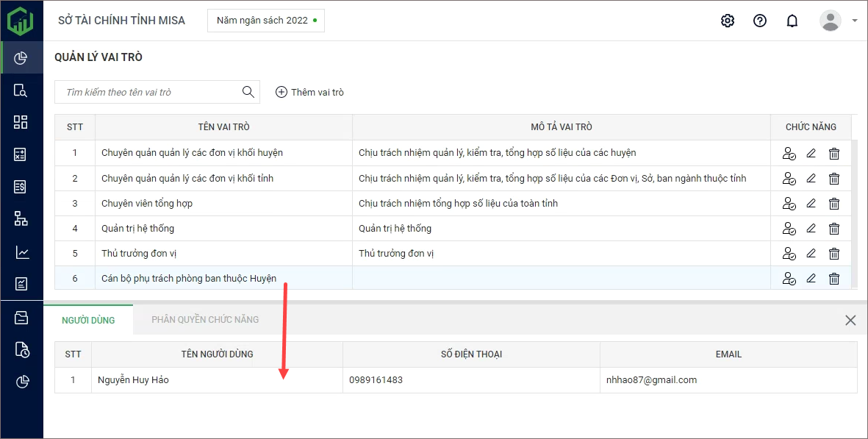Expand the user avatar dropdown arrow
Image resolution: width=868 pixels, height=439 pixels.
855,21
